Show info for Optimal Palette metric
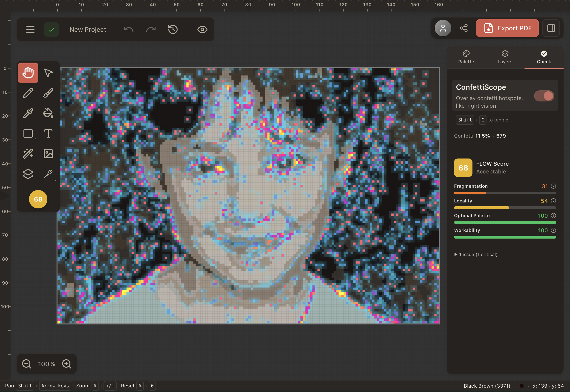Screen dimensions: 570x392 [x=553, y=216]
